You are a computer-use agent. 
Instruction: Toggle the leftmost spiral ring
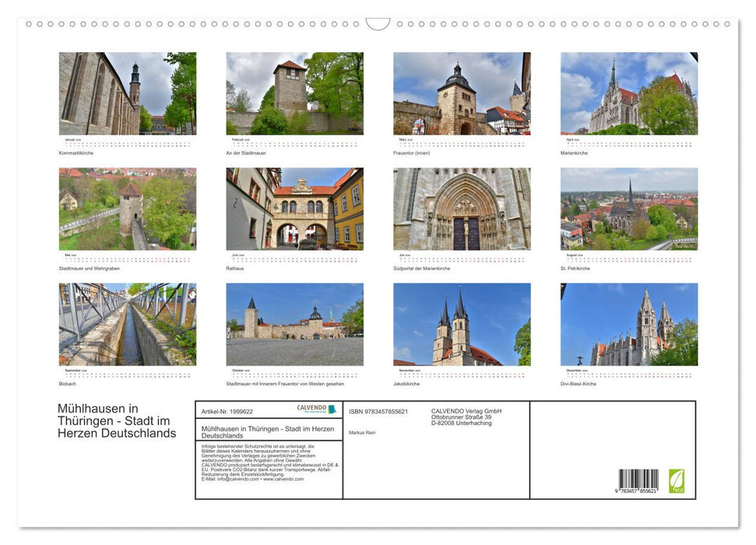(28, 24)
